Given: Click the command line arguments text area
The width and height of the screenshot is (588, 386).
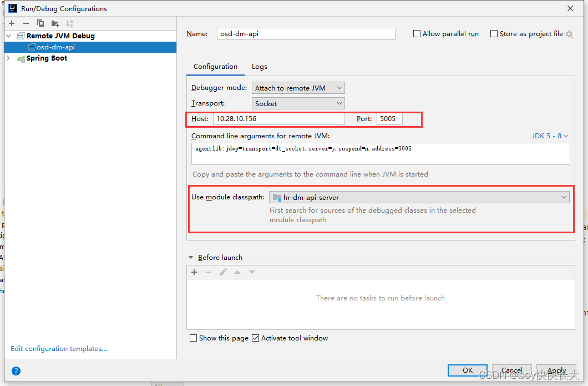Looking at the screenshot, I should [381, 154].
